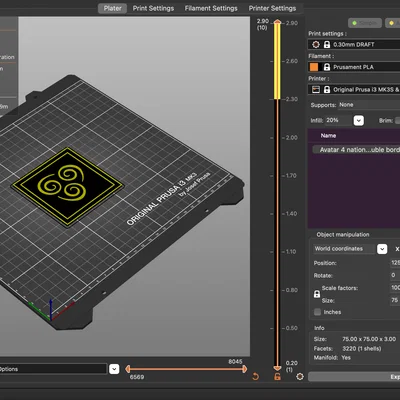Viewport: 400px width, 400px height.
Task: Click the Export G-code button
Action: tap(354, 377)
